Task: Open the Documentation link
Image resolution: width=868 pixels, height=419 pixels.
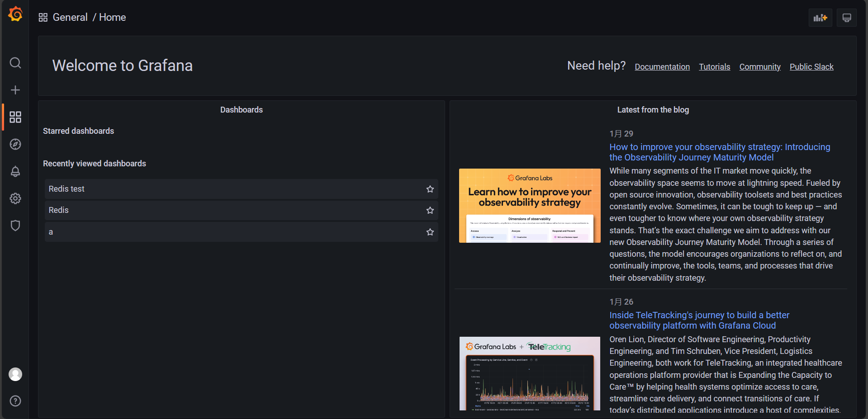Action: click(662, 67)
